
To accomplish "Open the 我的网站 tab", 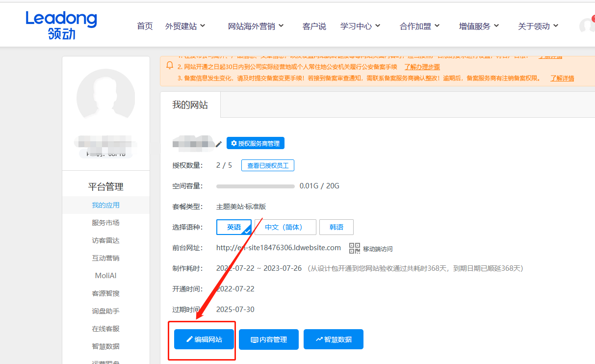I will point(190,105).
